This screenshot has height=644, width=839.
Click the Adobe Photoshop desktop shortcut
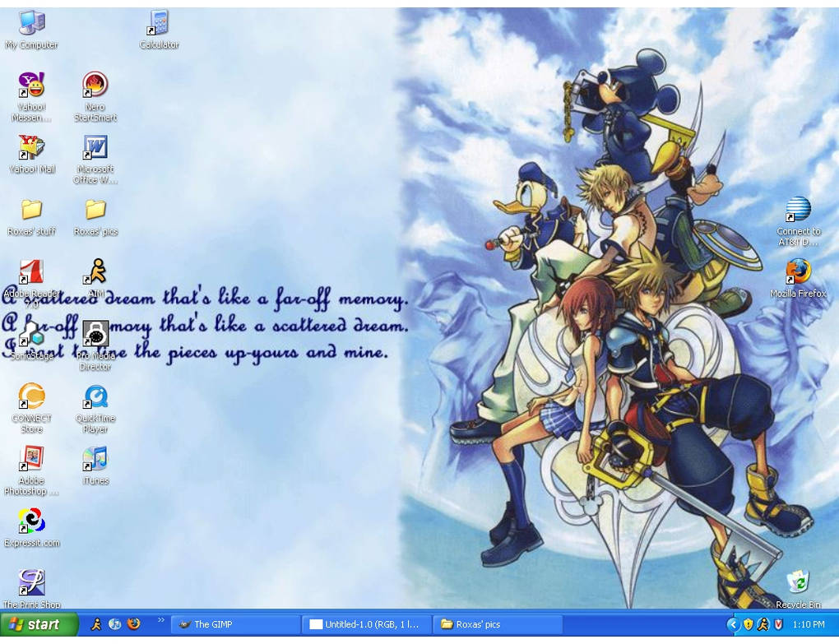pos(31,470)
